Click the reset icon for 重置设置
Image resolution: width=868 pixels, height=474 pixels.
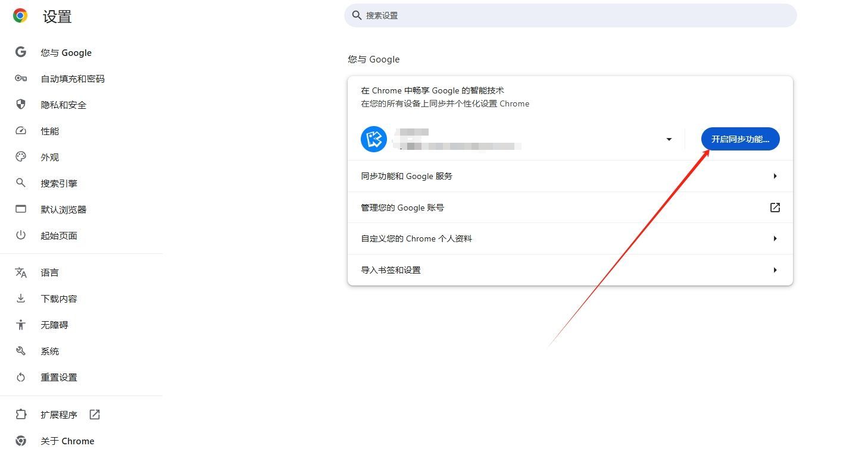[21, 377]
